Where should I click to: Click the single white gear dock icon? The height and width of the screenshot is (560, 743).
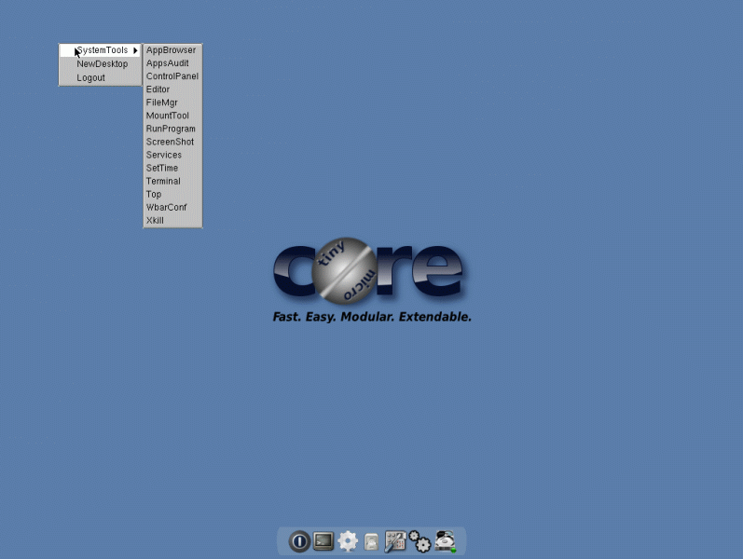348,540
